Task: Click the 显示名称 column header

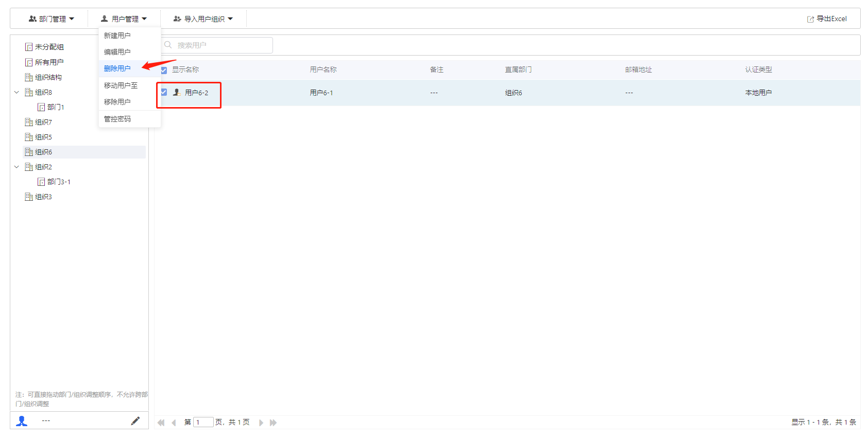Action: coord(185,69)
